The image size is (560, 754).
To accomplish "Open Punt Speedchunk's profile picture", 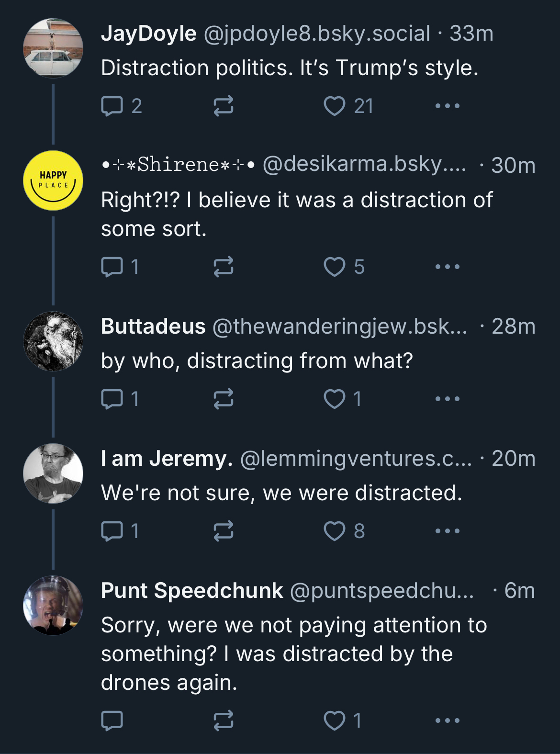I will tap(53, 605).
